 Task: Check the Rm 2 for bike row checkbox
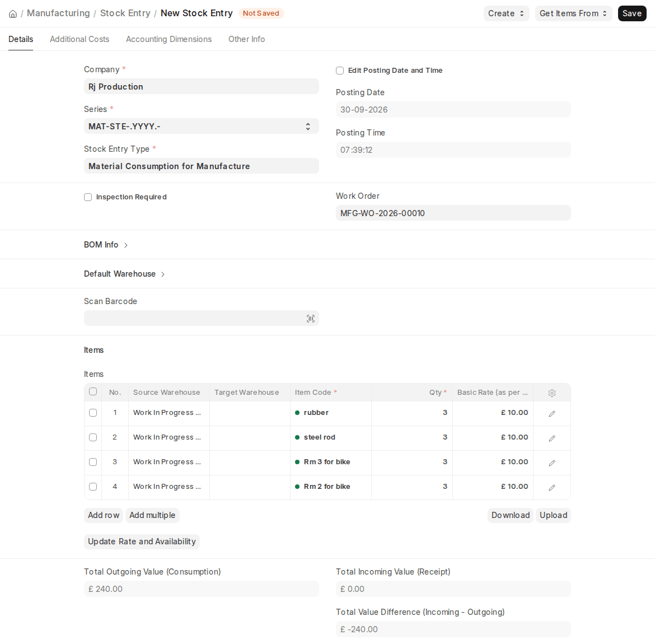93,487
